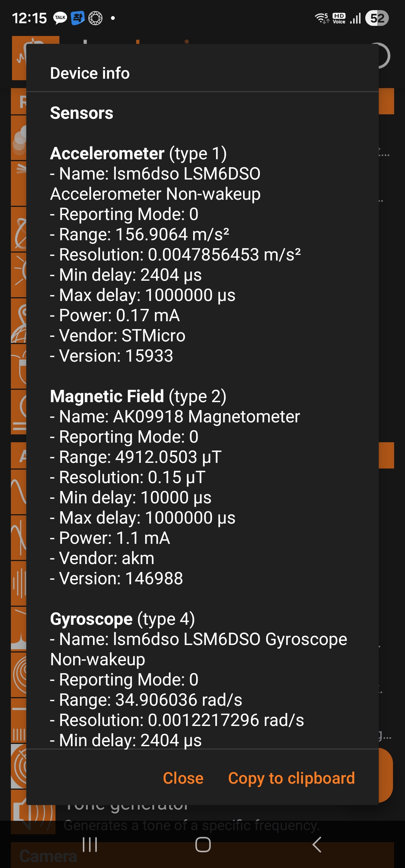Close the Device info dialog
The width and height of the screenshot is (405, 868).
coord(183,778)
